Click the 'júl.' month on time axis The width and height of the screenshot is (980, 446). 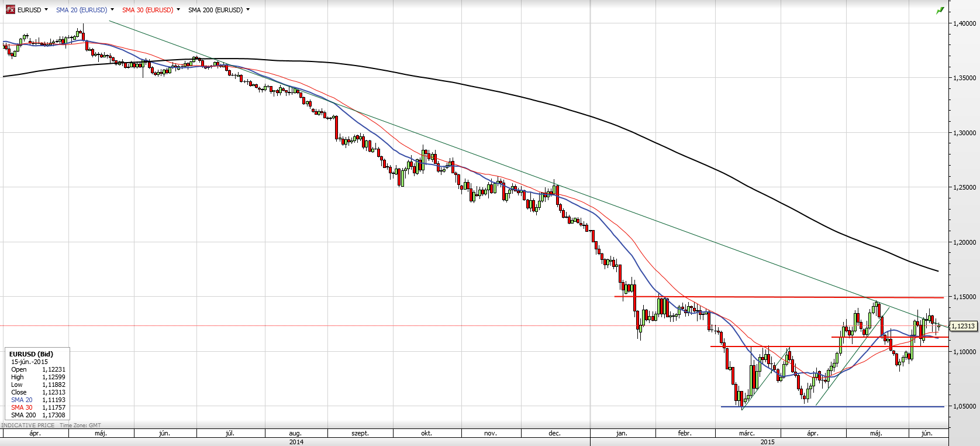click(x=230, y=433)
